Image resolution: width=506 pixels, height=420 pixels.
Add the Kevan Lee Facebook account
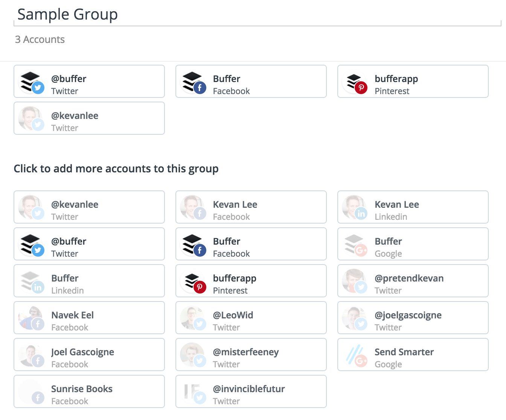[x=251, y=207]
